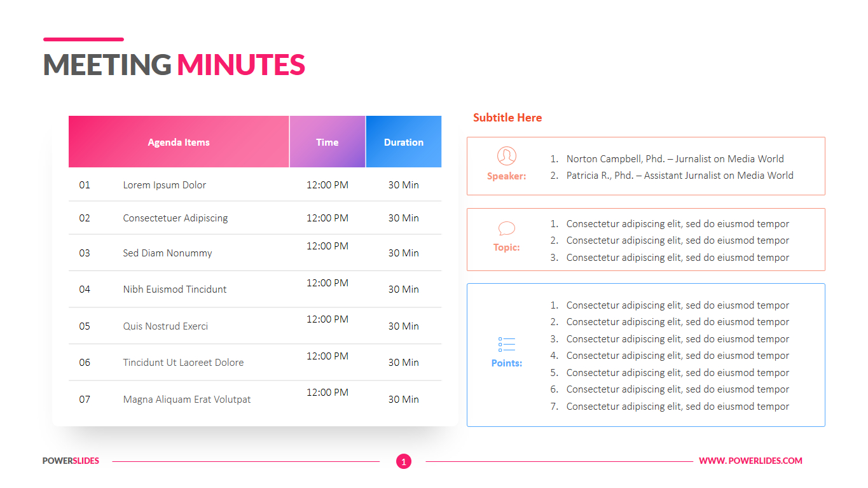Click the Points list icon
Image resolution: width=868 pixels, height=488 pixels.
click(x=507, y=344)
